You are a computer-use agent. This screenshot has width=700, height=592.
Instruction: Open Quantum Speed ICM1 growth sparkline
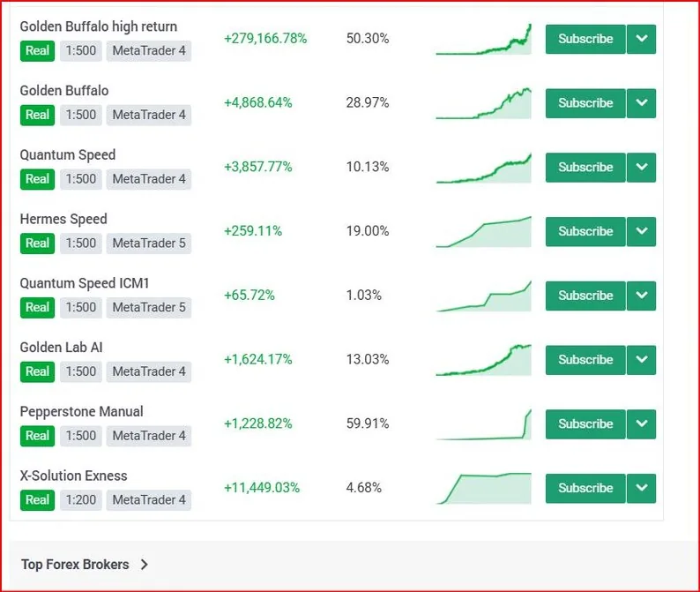coord(484,296)
